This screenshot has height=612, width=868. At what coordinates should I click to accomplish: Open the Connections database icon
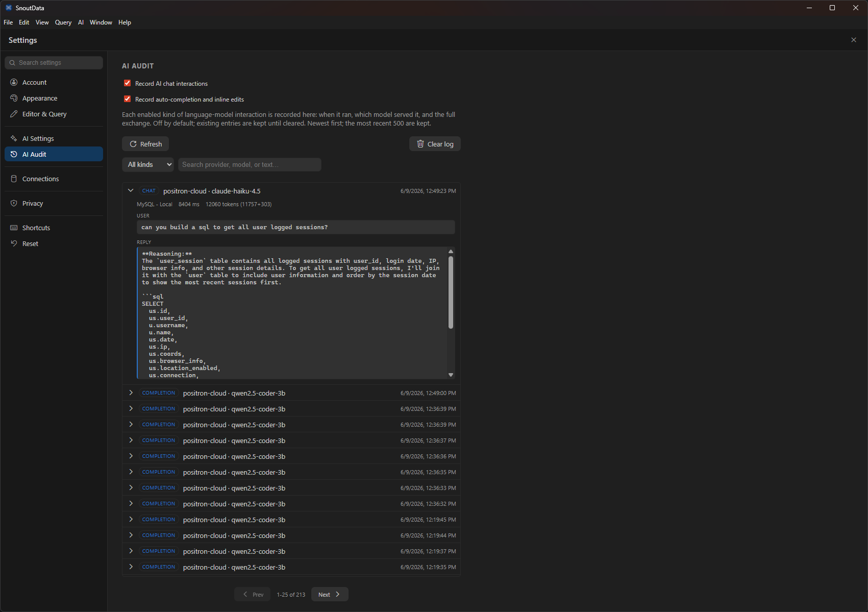coord(14,179)
